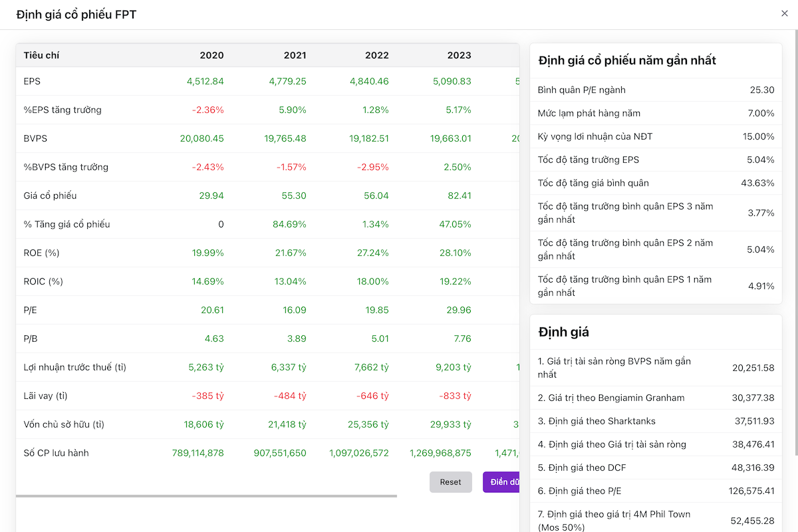Viewport: 798px width, 532px height.
Task: Select the Định giá theo Sharktanks row
Action: point(655,421)
